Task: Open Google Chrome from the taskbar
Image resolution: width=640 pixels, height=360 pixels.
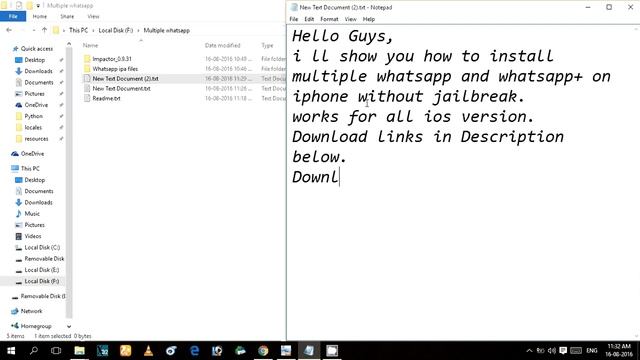Action: [x=263, y=351]
